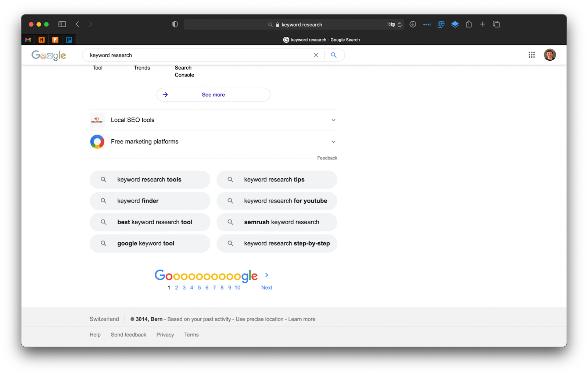Screen dimensions: 588x375
Task: Open the Terms footer link
Action: [x=191, y=335]
